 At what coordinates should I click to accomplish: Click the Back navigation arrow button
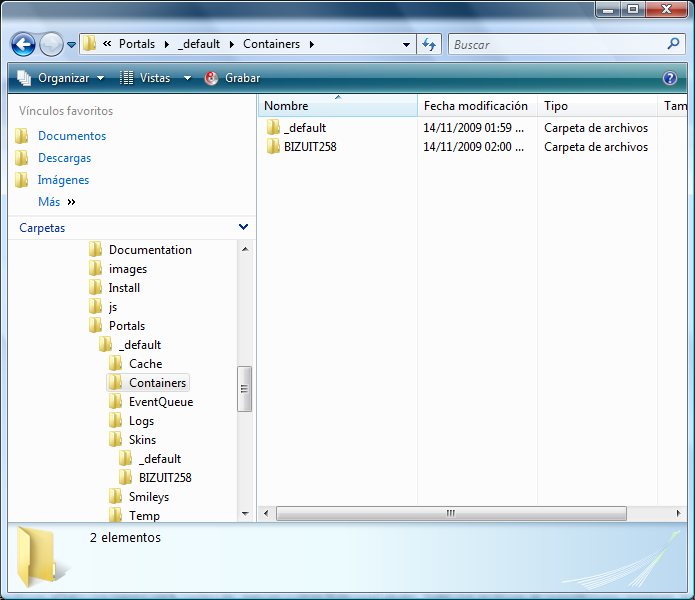pos(23,44)
